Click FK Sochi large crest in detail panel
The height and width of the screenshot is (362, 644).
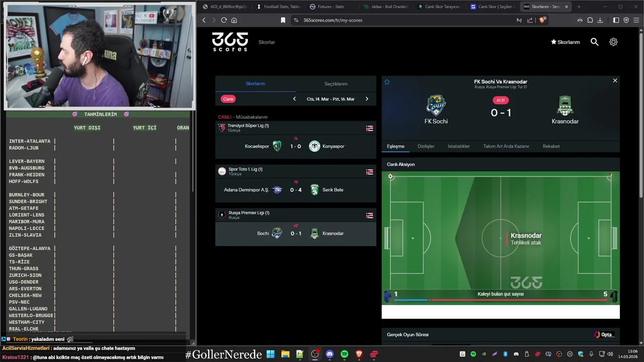[x=436, y=106]
